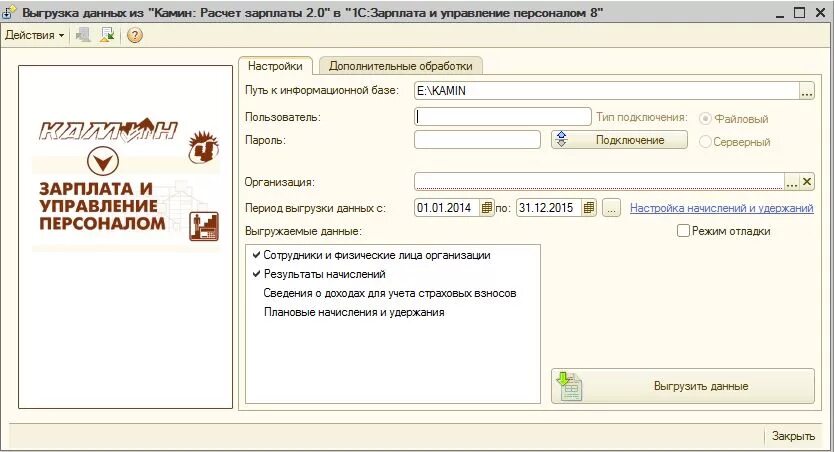Open the Дополнительные обработки tab
Screen dimensions: 834x452
[x=401, y=66]
